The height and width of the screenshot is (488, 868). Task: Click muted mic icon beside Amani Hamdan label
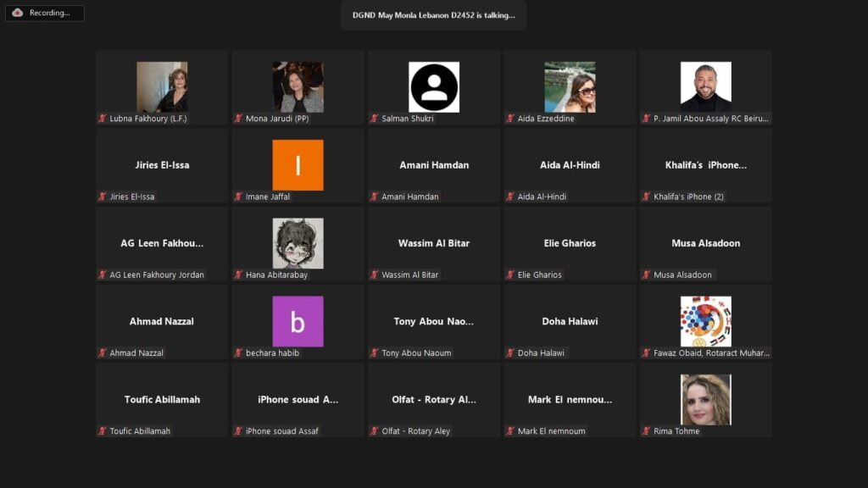[374, 197]
